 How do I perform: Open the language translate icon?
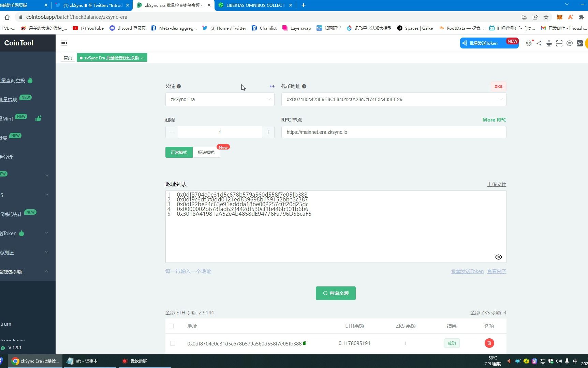(x=580, y=43)
